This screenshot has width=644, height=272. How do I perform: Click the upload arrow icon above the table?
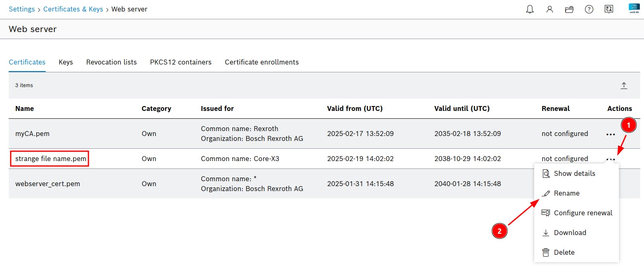click(x=624, y=85)
